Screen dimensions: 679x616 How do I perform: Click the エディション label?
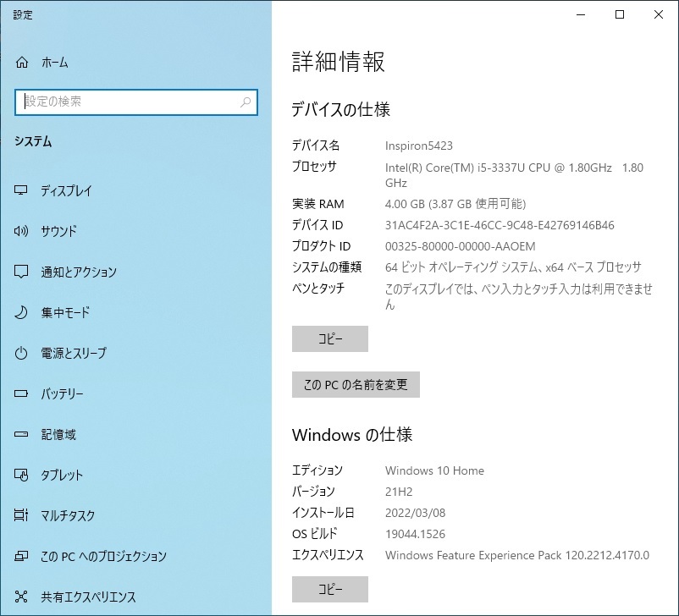(x=317, y=470)
